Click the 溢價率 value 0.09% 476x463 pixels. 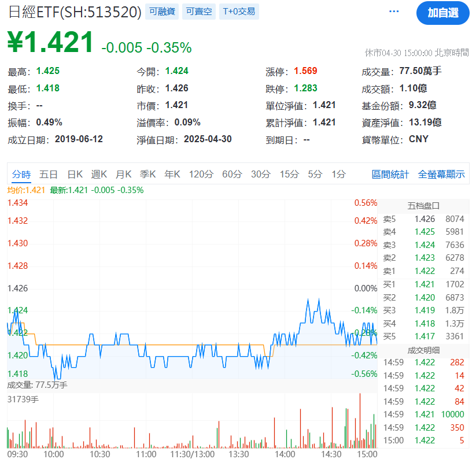(187, 123)
